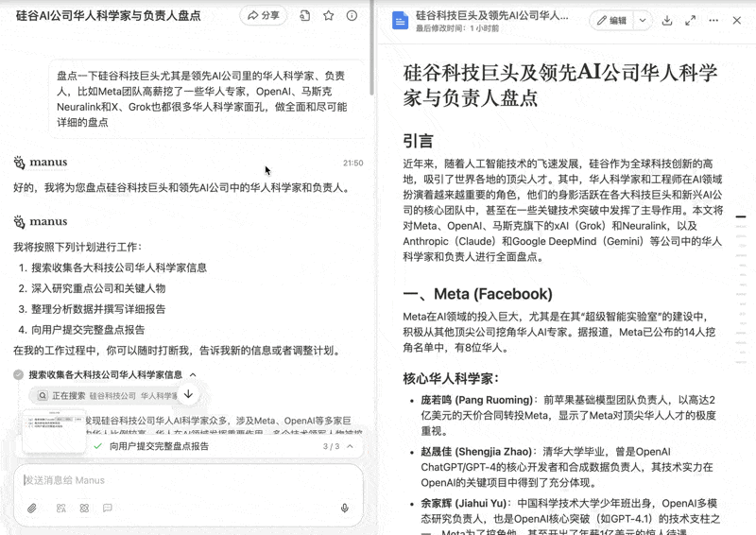Viewport: 756px width, 535px height.
Task: Click the 核心华人科学家 subheading
Action: 451,379
